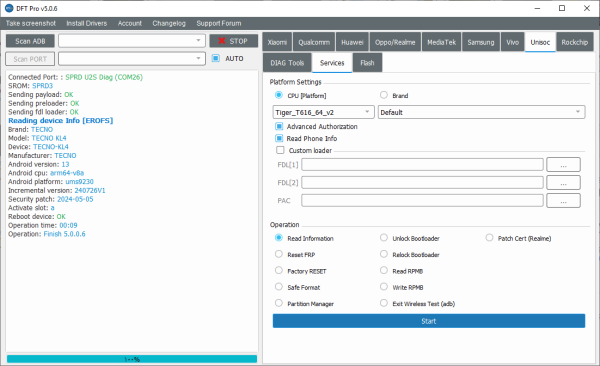Image resolution: width=600 pixels, height=366 pixels.
Task: Open the Tiger_T616_64_v2 platform dropdown
Action: point(323,112)
